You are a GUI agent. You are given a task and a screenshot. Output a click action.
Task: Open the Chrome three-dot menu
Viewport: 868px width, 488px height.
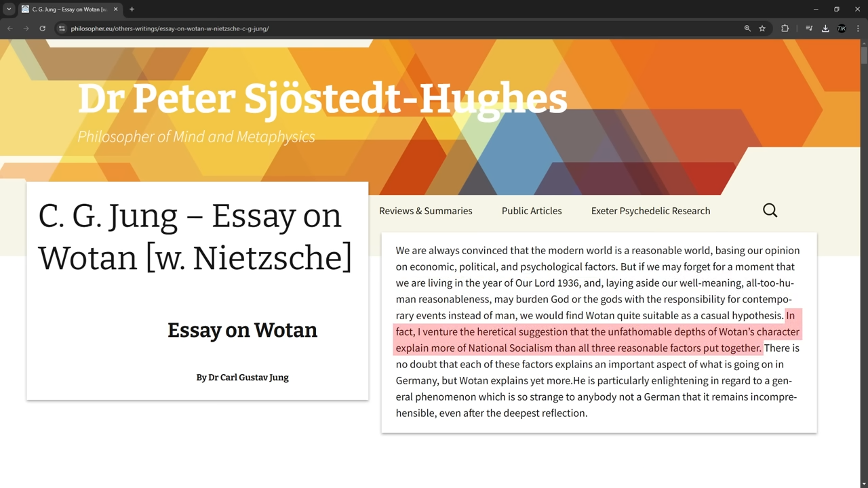pos(858,28)
